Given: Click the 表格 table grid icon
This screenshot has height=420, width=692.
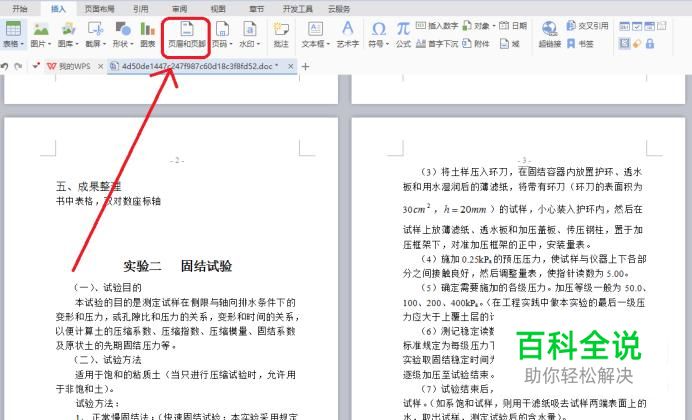Looking at the screenshot, I should (13, 29).
